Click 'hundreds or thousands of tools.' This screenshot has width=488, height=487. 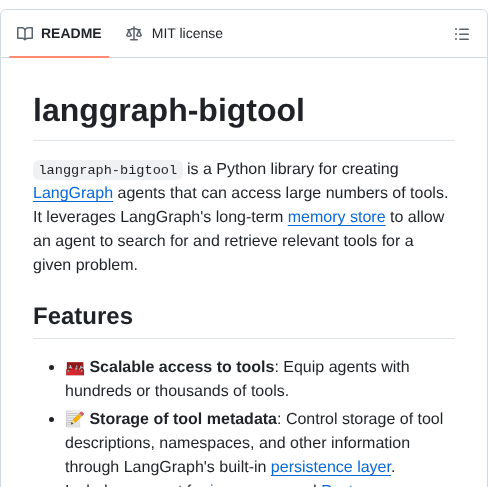coord(177,391)
